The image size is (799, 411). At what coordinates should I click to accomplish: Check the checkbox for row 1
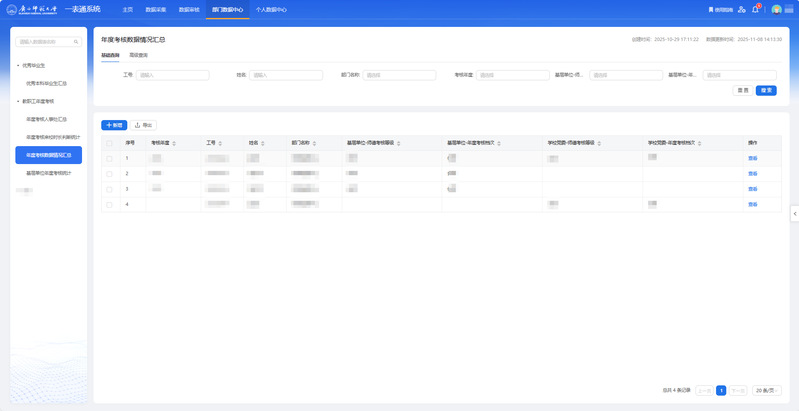109,158
